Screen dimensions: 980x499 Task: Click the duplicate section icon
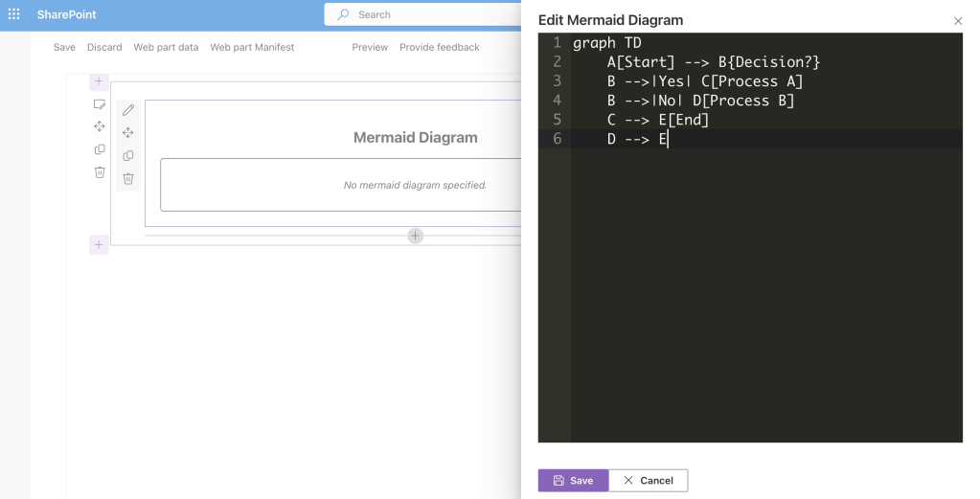(x=99, y=149)
